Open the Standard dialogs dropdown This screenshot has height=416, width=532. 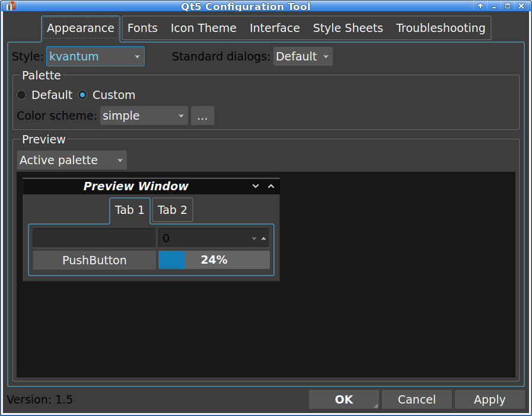point(302,56)
